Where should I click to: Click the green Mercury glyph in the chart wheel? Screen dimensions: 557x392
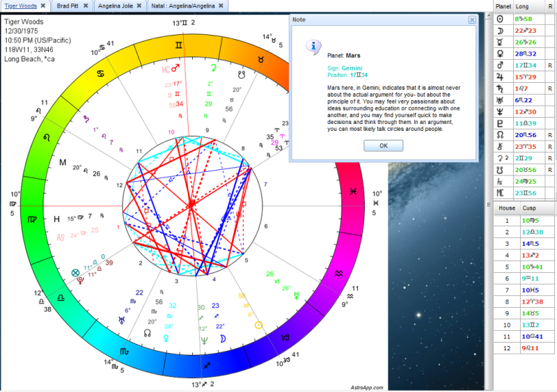coord(297,295)
